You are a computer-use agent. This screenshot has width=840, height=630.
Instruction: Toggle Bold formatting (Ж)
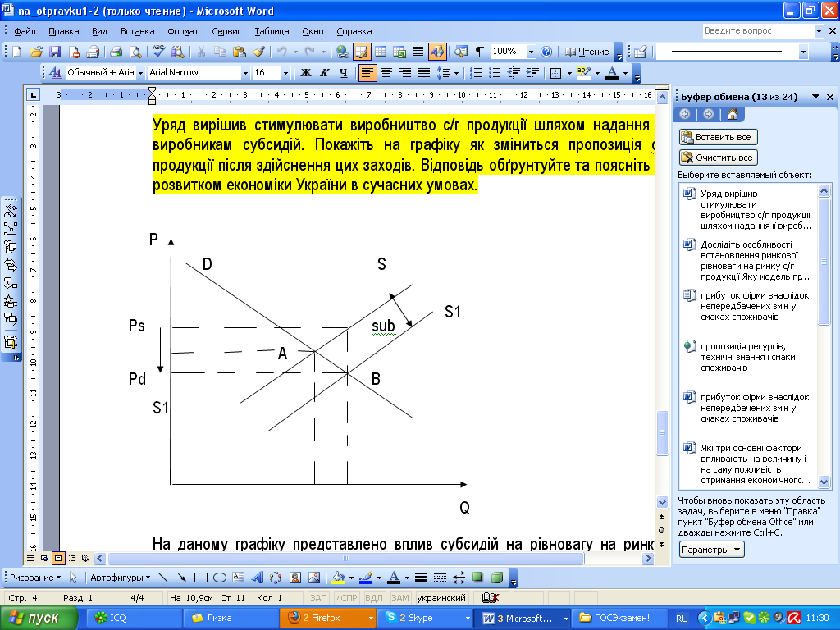click(306, 72)
